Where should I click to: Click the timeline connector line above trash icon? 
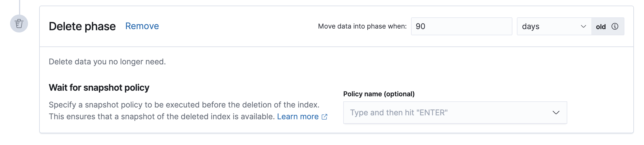point(19,7)
